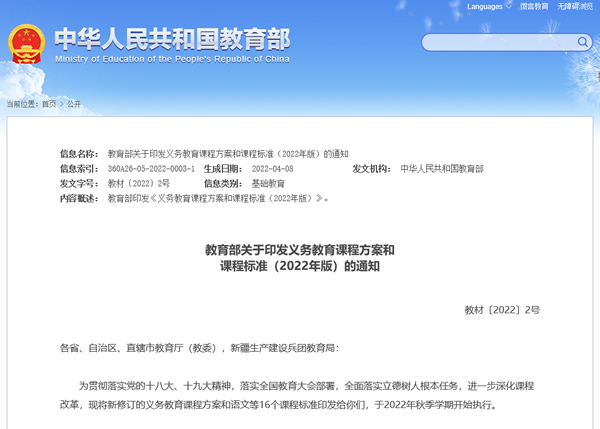Click the 发文机构 value 中华人民共和国教育部
Screen dimensions: 600x429
[x=441, y=170]
